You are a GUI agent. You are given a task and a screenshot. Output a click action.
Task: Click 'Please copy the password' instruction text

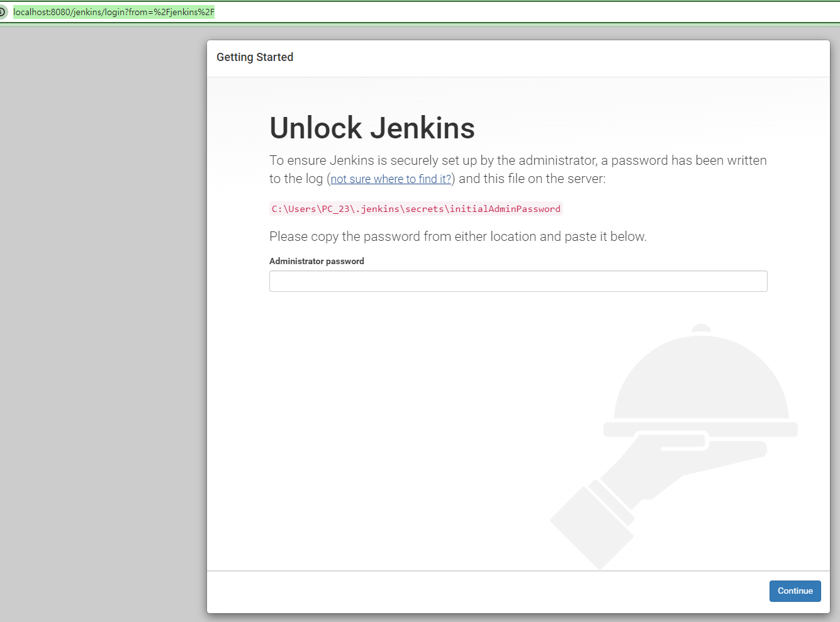point(458,236)
